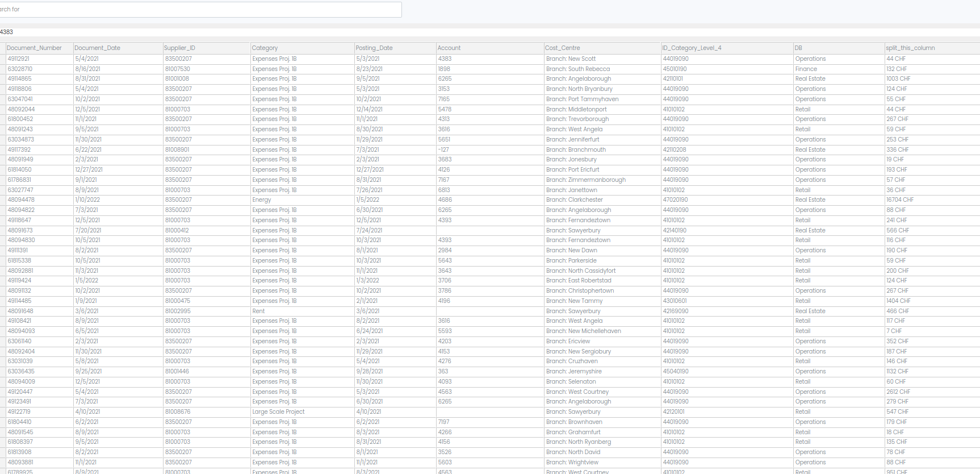980x474 pixels.
Task: Select the Cost_Centre column header
Action: coord(563,48)
